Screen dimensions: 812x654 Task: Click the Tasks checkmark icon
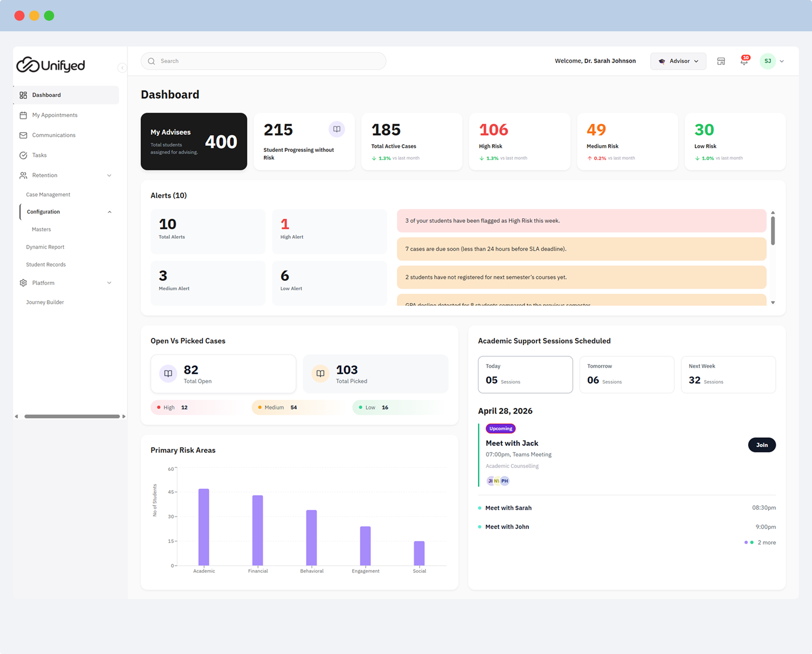(x=23, y=155)
